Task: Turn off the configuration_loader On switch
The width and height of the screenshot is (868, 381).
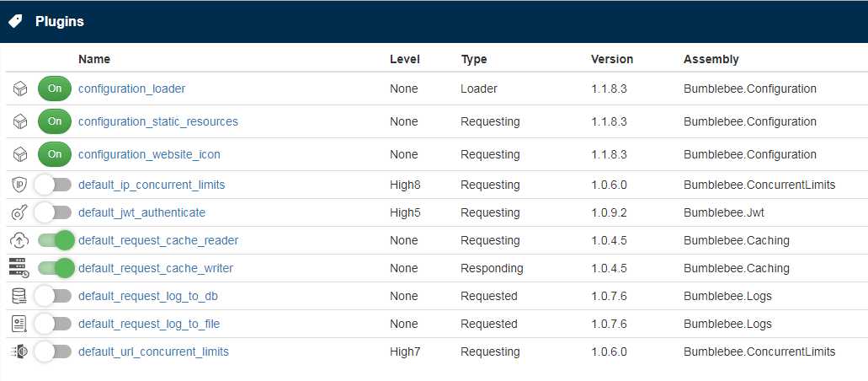Action: click(x=55, y=89)
